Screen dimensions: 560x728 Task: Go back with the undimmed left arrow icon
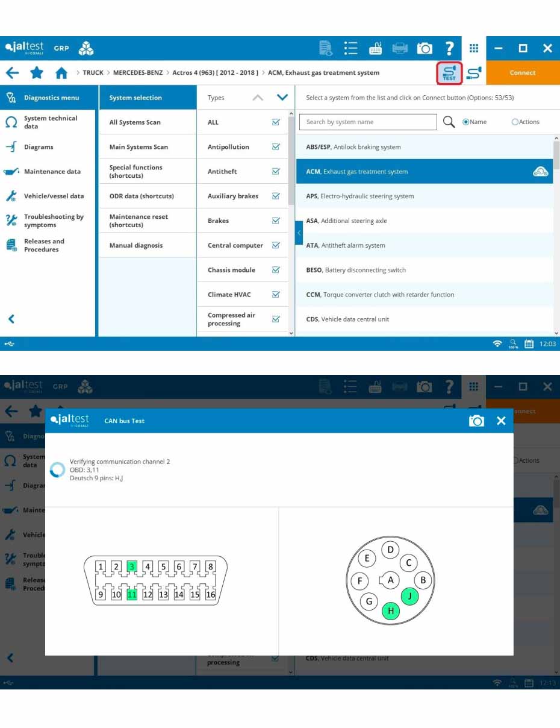[12, 73]
